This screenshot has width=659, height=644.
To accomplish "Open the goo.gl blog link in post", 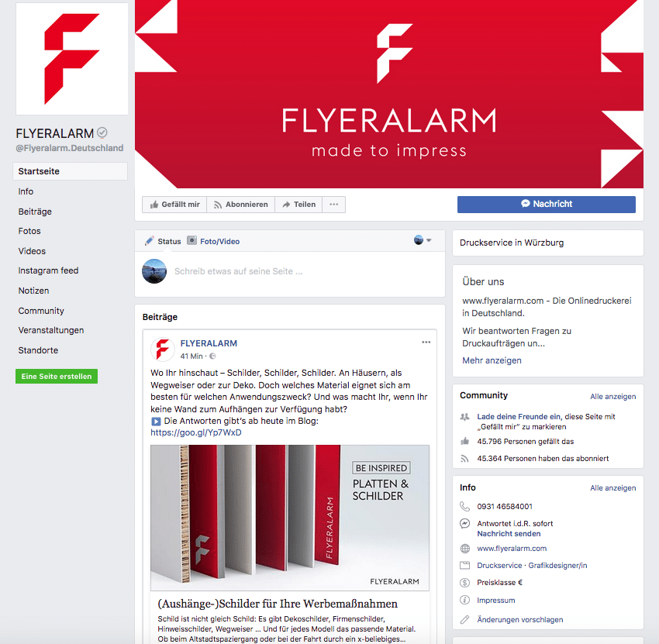I will pos(196,432).
